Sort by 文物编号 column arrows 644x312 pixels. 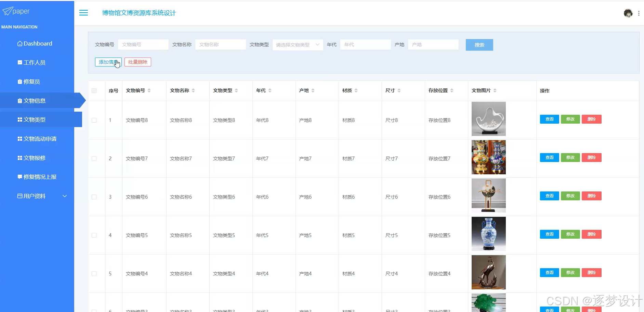(x=149, y=90)
